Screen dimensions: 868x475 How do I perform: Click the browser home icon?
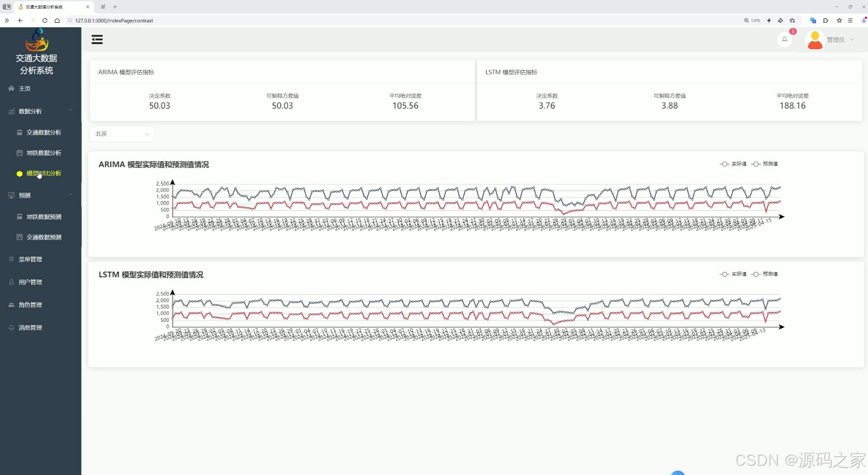[x=57, y=20]
